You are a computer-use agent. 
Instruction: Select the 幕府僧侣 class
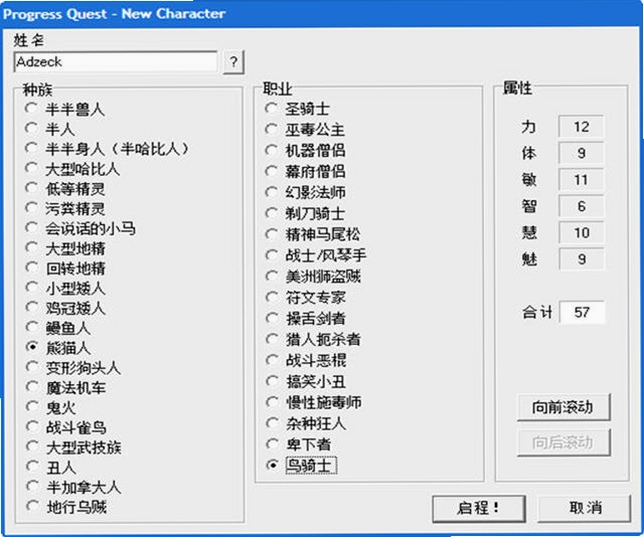[304, 171]
